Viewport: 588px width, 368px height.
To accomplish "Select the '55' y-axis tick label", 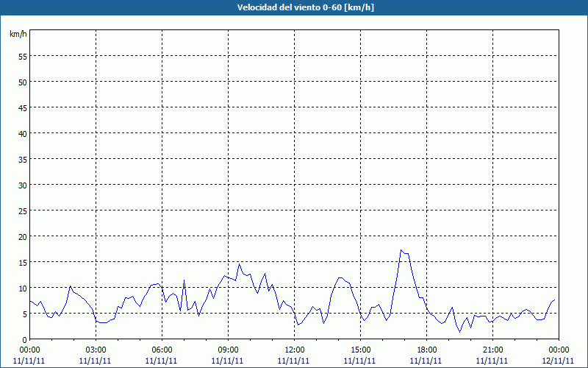I will coord(23,56).
